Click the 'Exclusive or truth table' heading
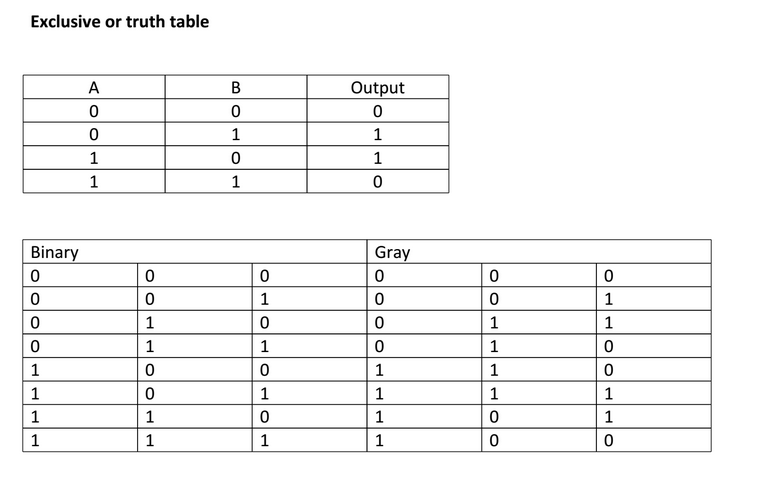The height and width of the screenshot is (486, 757). click(120, 21)
